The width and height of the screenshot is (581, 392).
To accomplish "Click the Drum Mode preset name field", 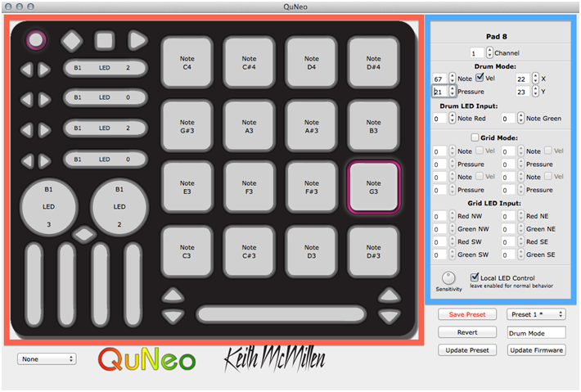I will 536,333.
